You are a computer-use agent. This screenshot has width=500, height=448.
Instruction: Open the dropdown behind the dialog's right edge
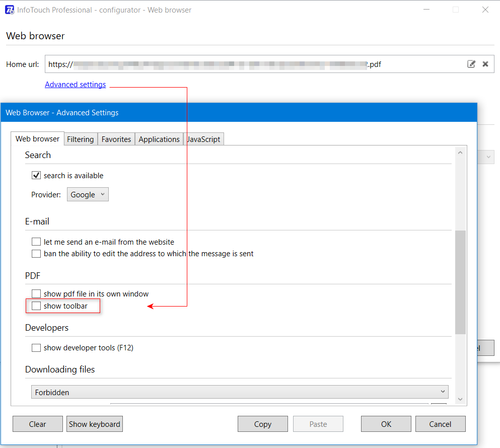pos(486,157)
